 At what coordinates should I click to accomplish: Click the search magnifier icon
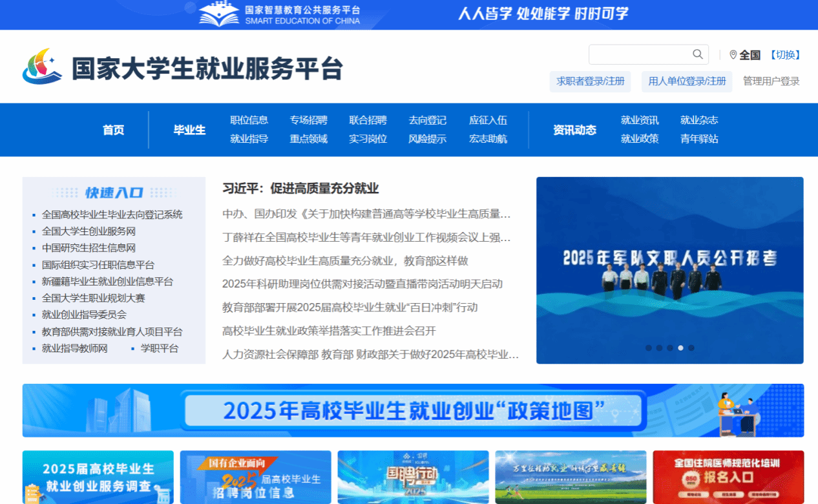[698, 54]
